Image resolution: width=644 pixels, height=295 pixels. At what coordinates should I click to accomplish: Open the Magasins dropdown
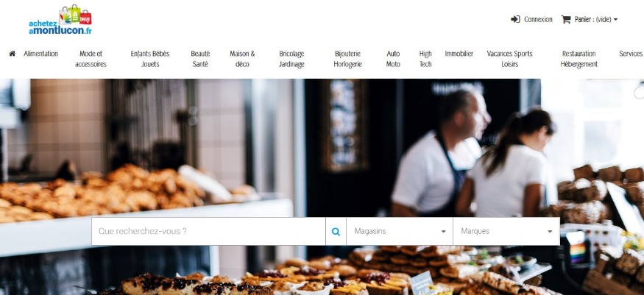[x=400, y=232]
